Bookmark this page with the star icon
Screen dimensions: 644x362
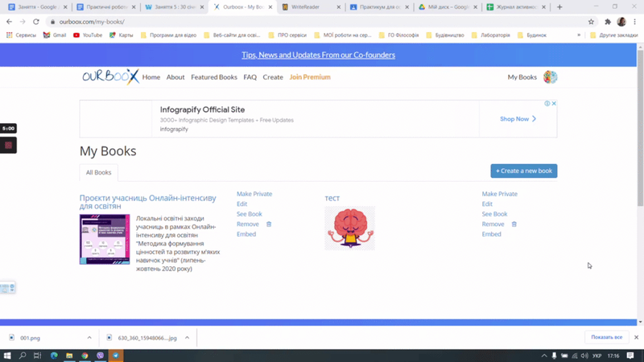click(591, 22)
